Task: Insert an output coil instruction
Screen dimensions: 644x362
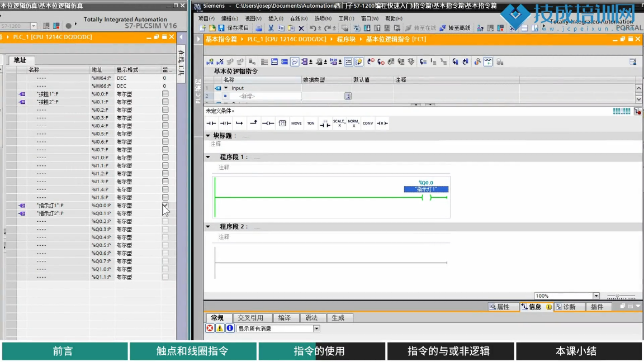Action: (x=268, y=123)
